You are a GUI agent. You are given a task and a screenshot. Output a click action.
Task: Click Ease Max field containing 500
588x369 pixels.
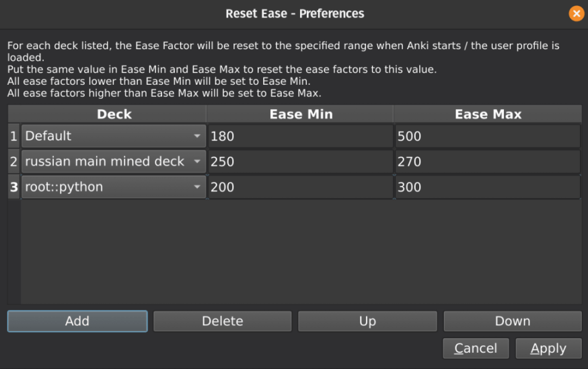(487, 136)
